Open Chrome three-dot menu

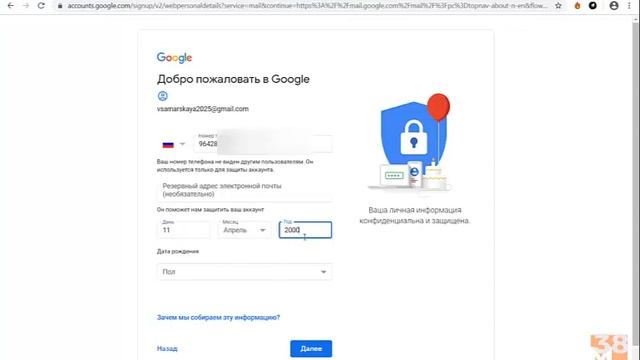(x=629, y=6)
